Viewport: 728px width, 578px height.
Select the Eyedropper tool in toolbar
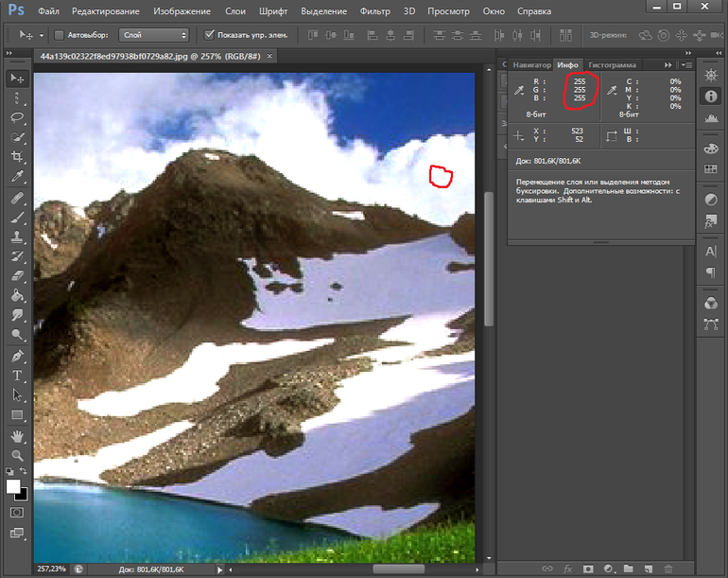[x=17, y=177]
